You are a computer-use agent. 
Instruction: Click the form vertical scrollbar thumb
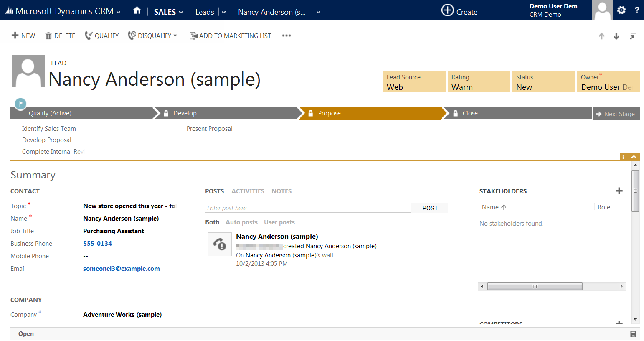[636, 191]
